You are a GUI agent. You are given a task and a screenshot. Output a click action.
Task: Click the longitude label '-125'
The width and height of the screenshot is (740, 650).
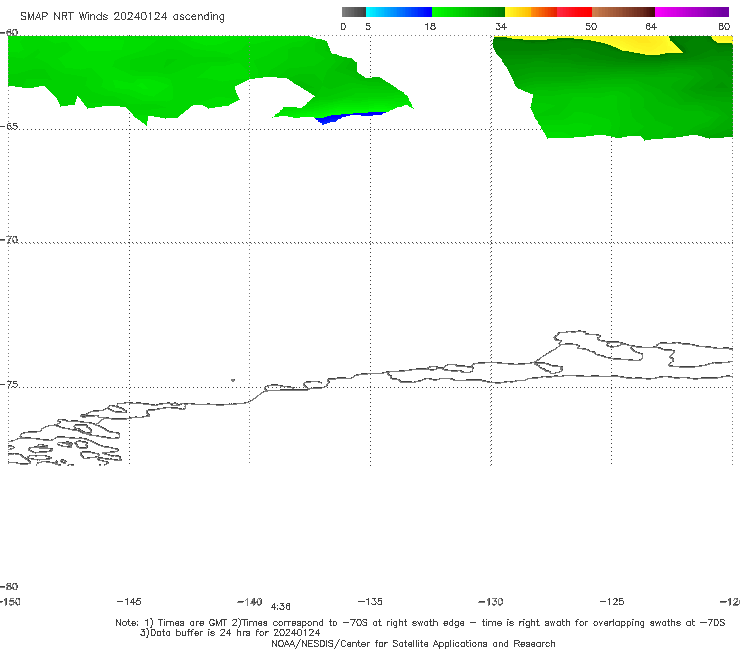pos(612,601)
